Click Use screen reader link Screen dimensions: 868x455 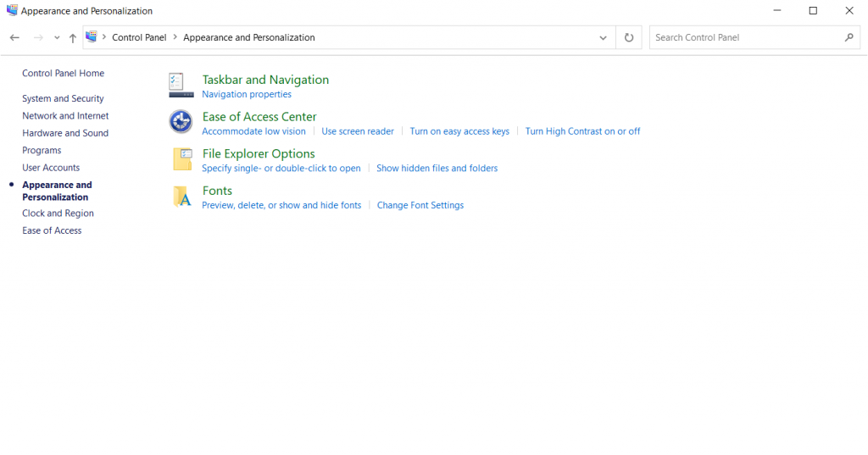click(358, 131)
